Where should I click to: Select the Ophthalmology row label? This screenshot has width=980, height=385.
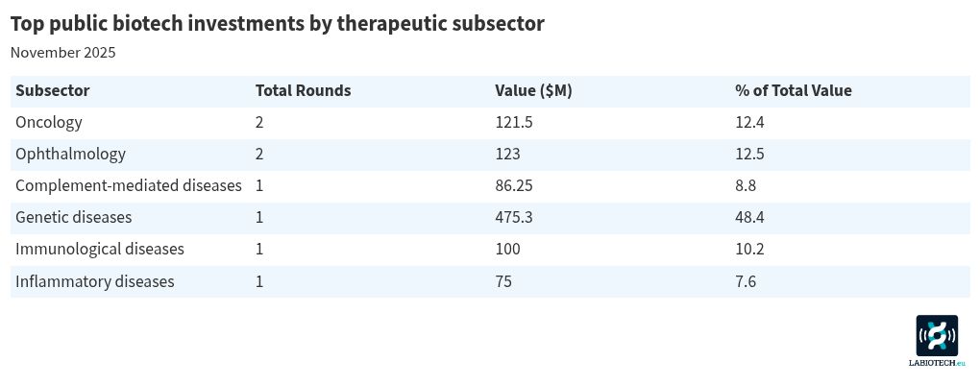pos(70,155)
